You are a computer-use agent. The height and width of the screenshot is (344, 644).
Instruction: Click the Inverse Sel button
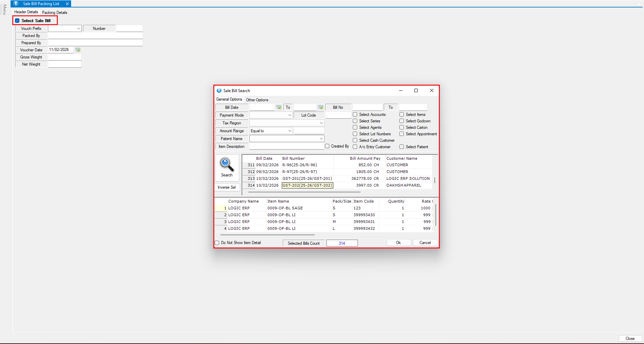[x=227, y=187]
